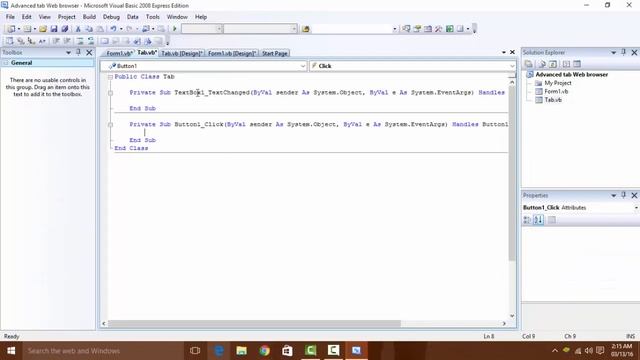Select My Project in Solution Explorer
640x360 pixels.
tap(558, 83)
